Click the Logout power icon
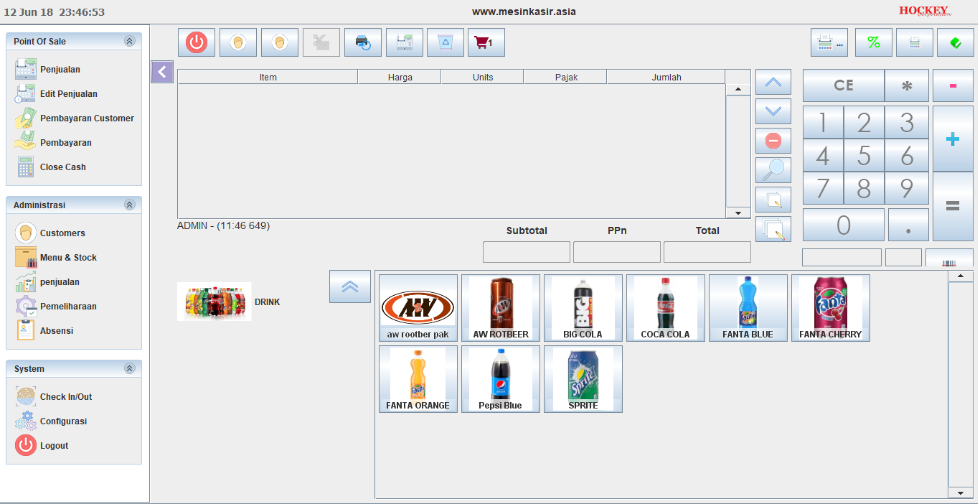This screenshot has width=980, height=504. pyautogui.click(x=26, y=446)
